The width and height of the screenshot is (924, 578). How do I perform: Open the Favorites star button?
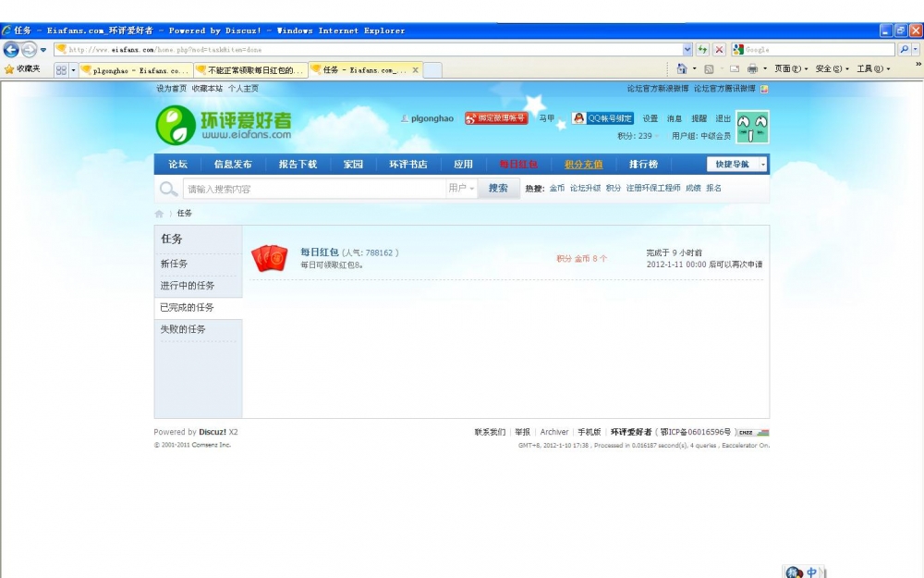[x=23, y=69]
